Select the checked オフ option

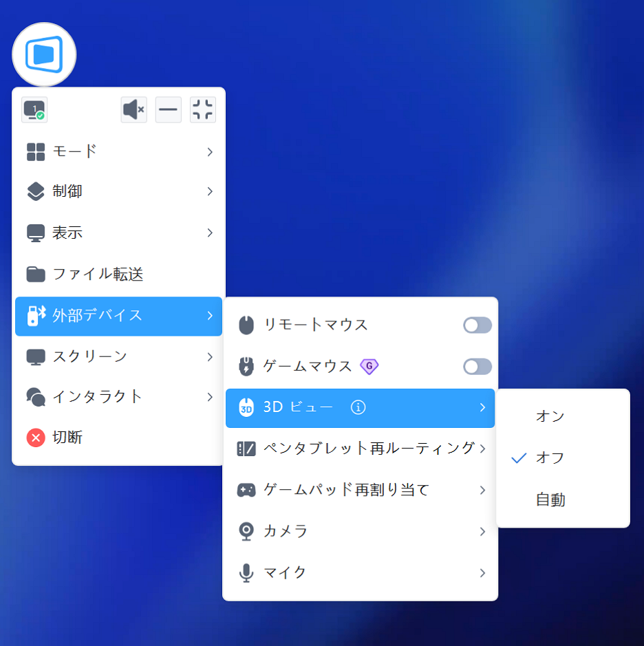(x=550, y=458)
